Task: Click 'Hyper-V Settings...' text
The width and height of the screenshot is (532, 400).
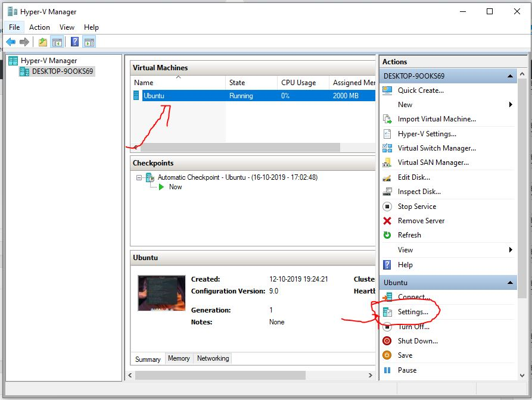Action: coord(427,134)
